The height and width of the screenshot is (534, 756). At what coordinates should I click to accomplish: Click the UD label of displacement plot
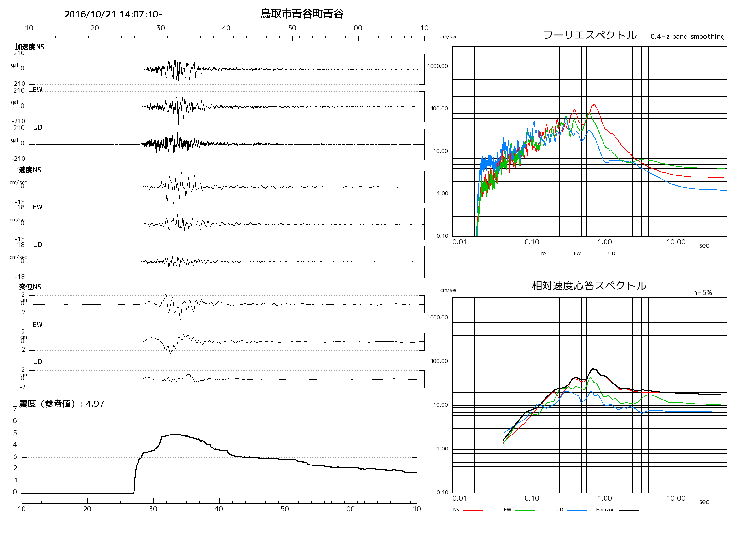pos(38,361)
